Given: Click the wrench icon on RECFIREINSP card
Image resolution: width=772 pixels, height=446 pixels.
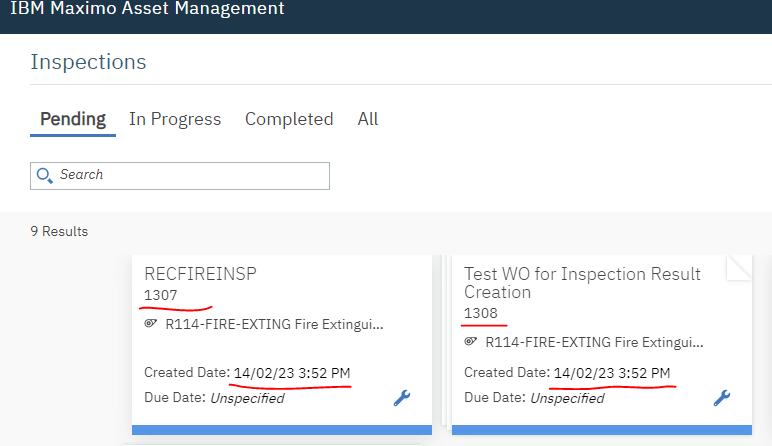Looking at the screenshot, I should [x=402, y=398].
